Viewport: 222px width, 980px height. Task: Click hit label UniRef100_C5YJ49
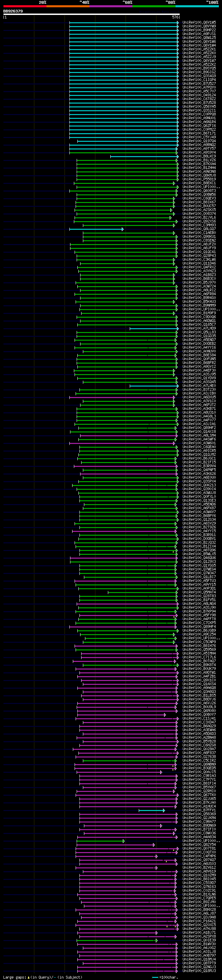point(199,137)
